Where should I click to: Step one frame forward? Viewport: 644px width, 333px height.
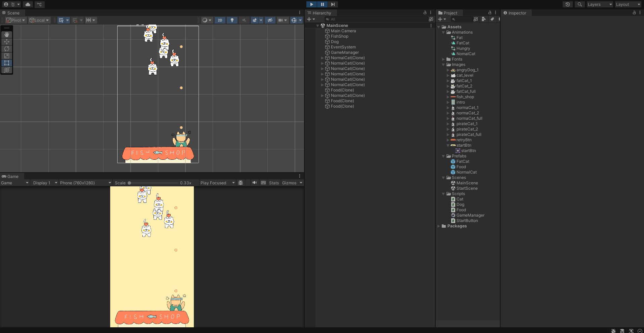coord(333,4)
